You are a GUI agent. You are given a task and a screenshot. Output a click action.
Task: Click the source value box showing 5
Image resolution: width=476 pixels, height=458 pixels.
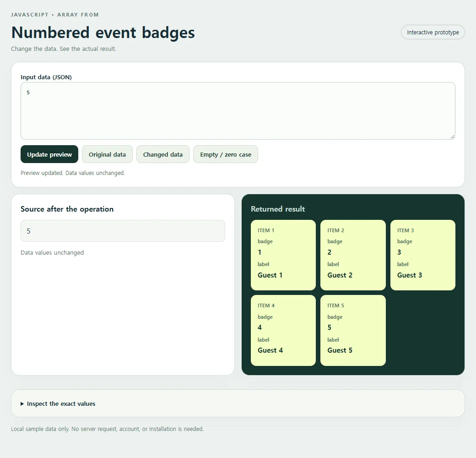(123, 231)
